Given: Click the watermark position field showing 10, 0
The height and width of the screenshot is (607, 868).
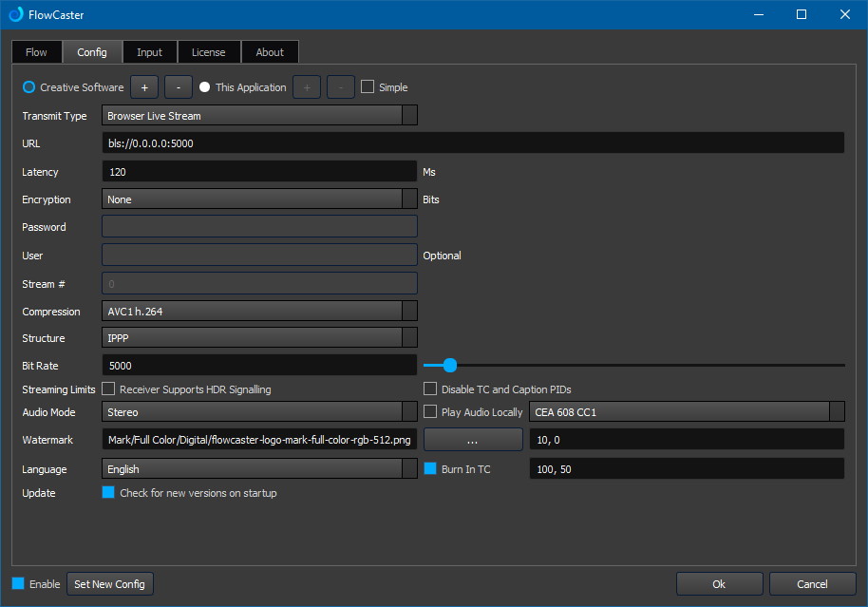Looking at the screenshot, I should tap(687, 440).
